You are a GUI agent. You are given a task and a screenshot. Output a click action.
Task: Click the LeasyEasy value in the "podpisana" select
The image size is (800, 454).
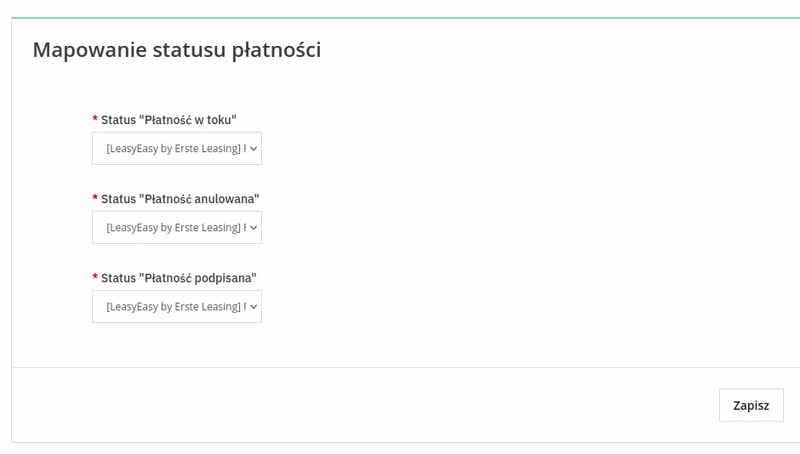point(174,306)
